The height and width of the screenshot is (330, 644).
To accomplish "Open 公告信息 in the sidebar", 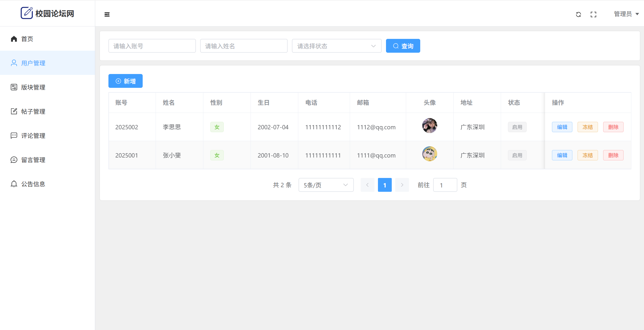I will click(33, 184).
